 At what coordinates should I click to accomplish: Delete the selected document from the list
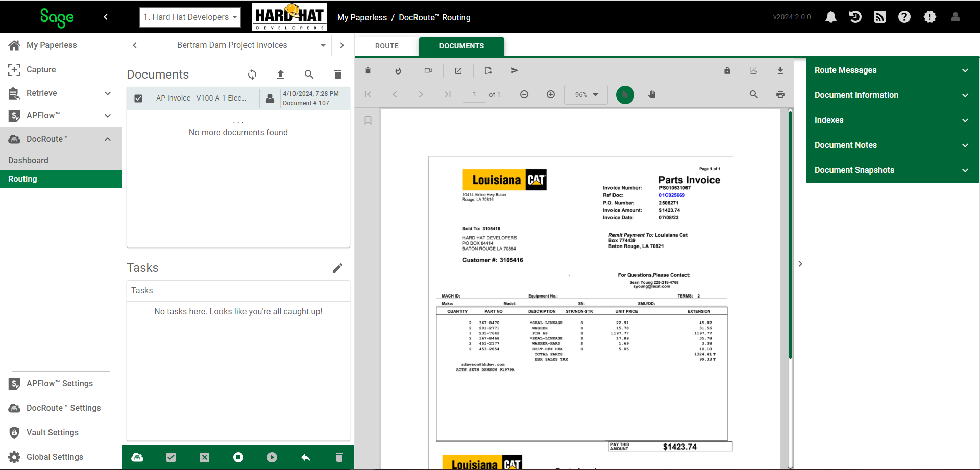(337, 75)
